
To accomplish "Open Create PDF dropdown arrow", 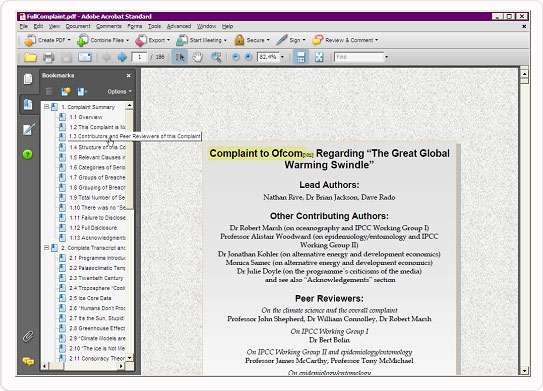I will pyautogui.click(x=69, y=40).
